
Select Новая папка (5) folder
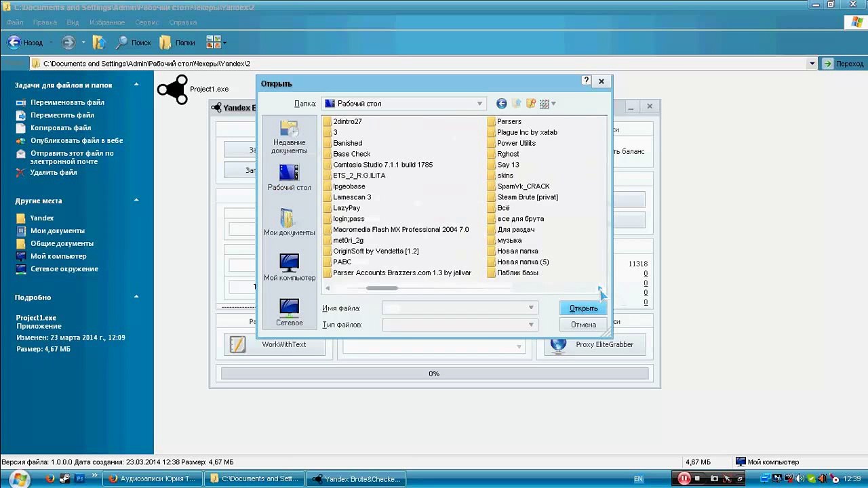517,262
